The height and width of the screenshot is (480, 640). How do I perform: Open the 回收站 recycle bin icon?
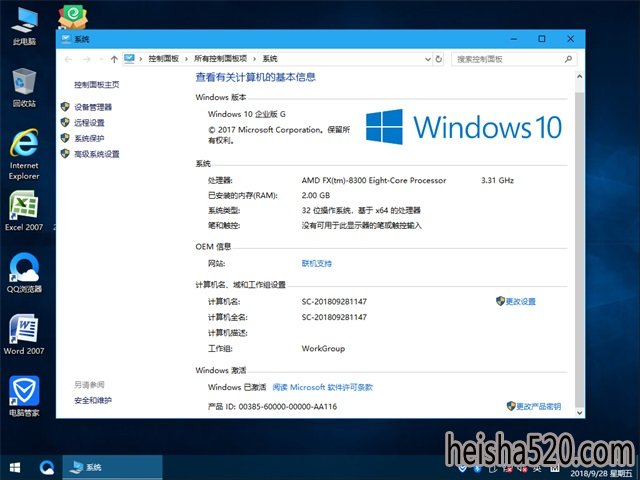coord(24,87)
